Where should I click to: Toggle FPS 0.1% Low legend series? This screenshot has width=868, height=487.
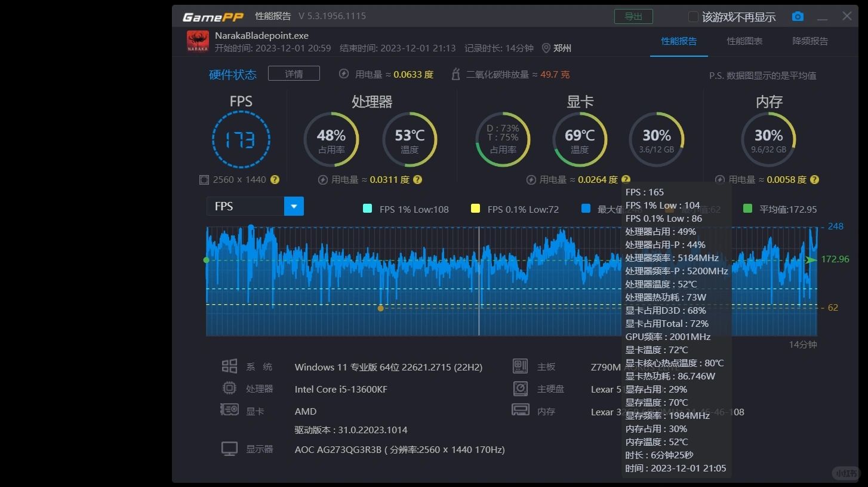[475, 209]
